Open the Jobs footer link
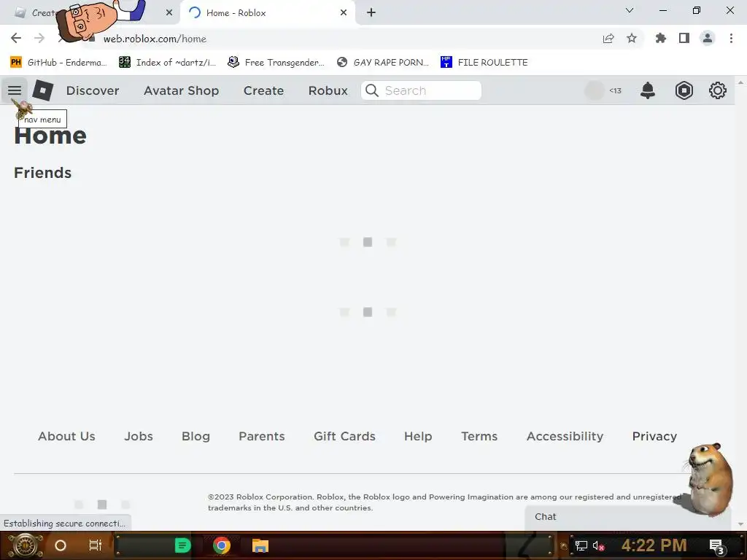 (x=139, y=436)
